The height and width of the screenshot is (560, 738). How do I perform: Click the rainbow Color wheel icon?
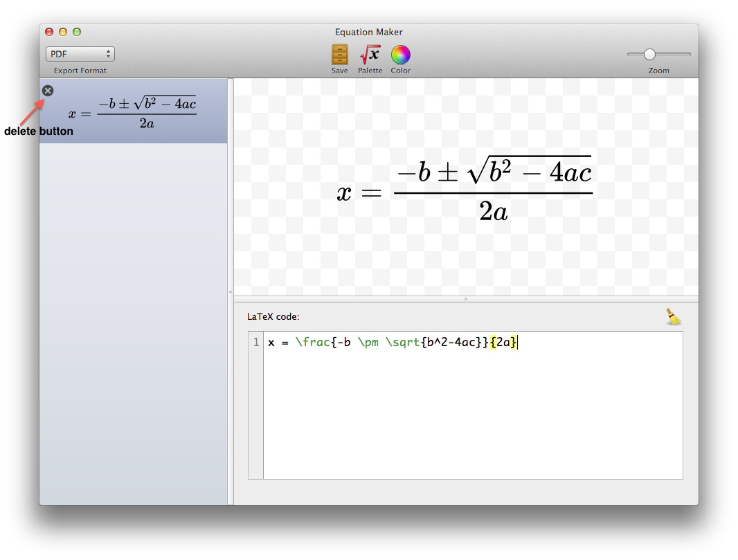coord(400,53)
